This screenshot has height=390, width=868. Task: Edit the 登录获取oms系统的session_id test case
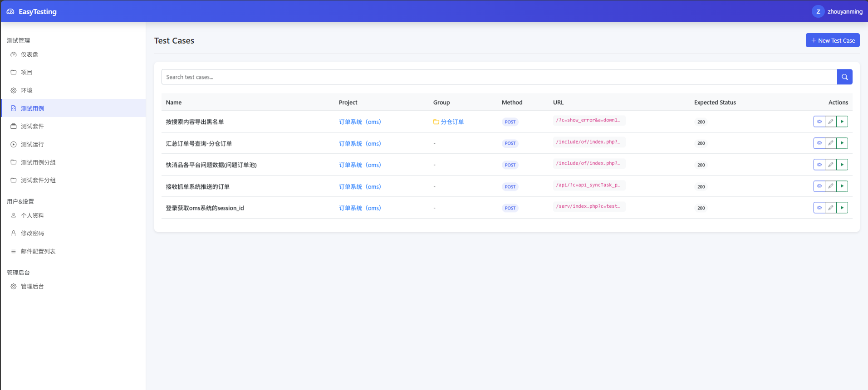[x=830, y=208]
